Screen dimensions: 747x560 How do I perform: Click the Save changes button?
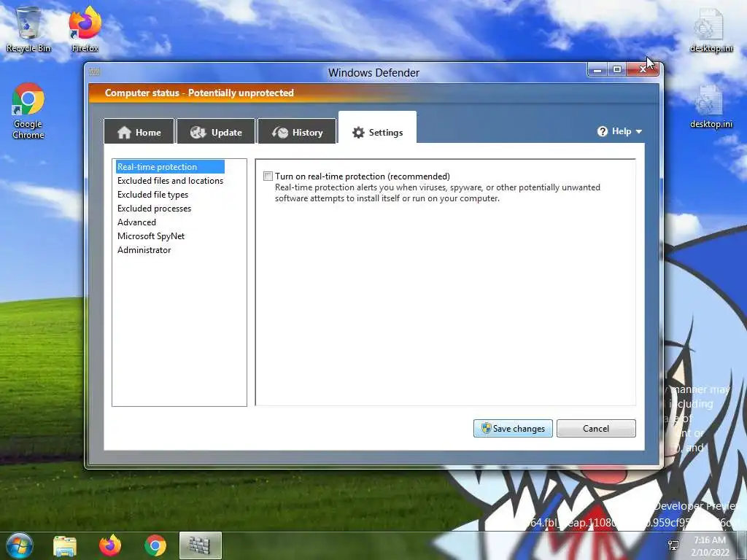click(513, 428)
